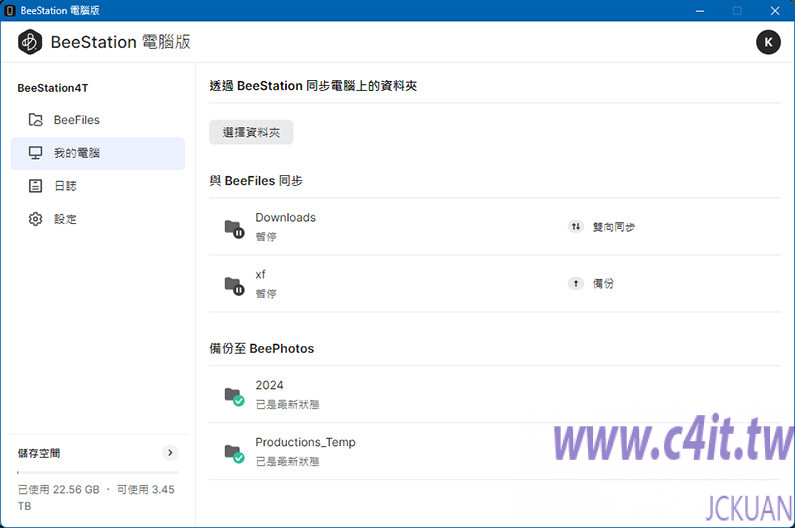Click the 我的電腦 monitor icon
This screenshot has width=795, height=528.
point(35,153)
